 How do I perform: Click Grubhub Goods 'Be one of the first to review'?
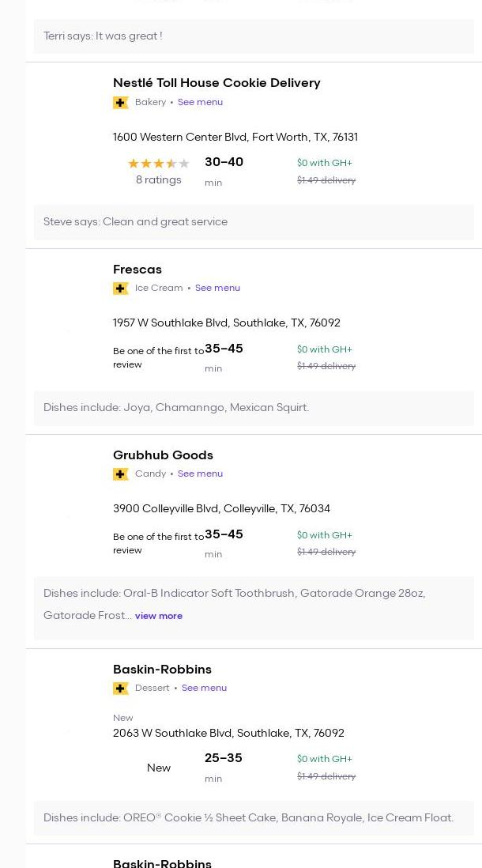158,544
